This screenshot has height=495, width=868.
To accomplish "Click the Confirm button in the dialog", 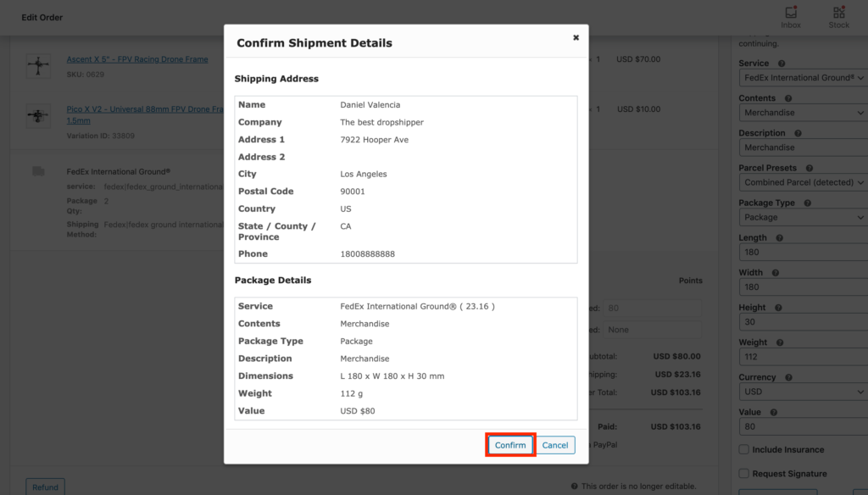I will [510, 445].
